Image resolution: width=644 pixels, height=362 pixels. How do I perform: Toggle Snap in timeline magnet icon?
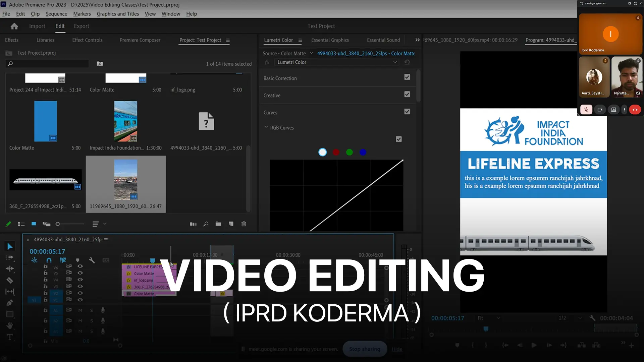point(49,260)
